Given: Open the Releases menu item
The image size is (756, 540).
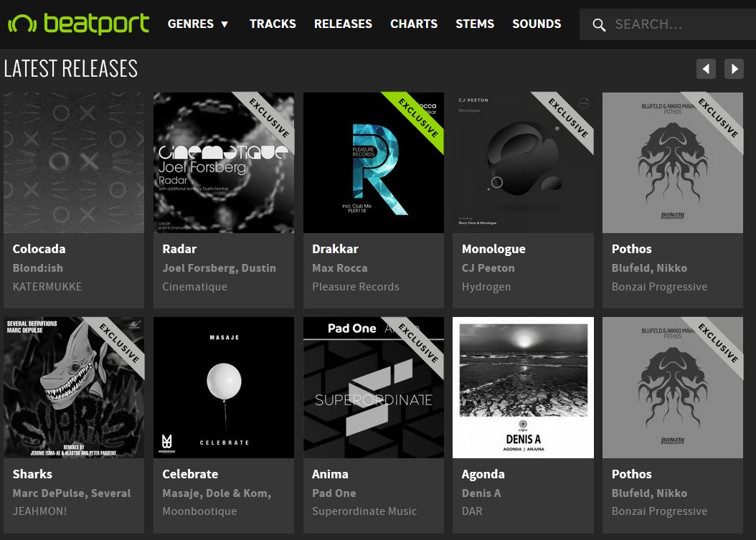Looking at the screenshot, I should pos(343,24).
